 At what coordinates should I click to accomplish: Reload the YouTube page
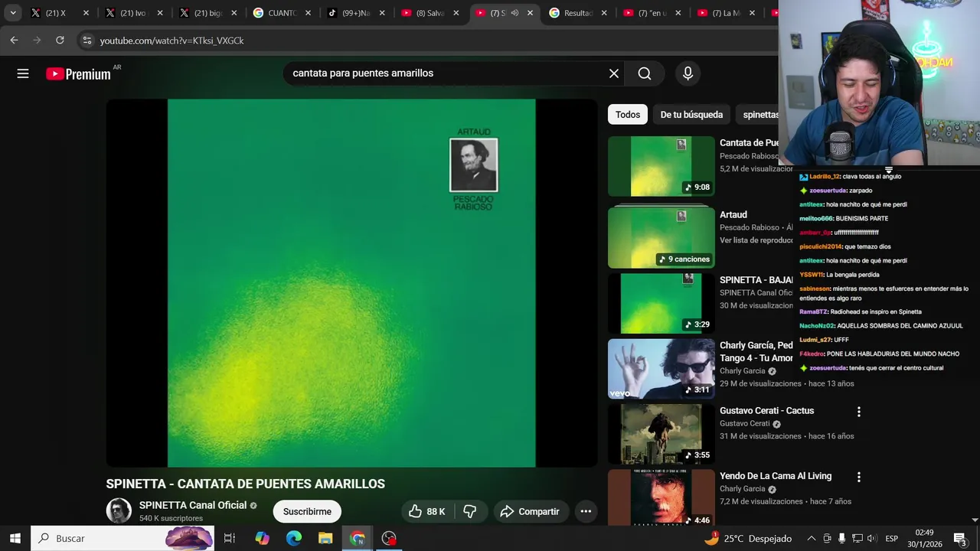click(60, 41)
